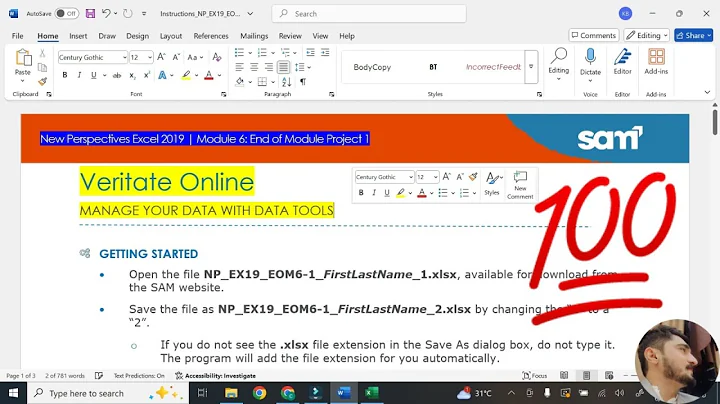Click the Search box in title bar
The width and height of the screenshot is (720, 404).
369,14
